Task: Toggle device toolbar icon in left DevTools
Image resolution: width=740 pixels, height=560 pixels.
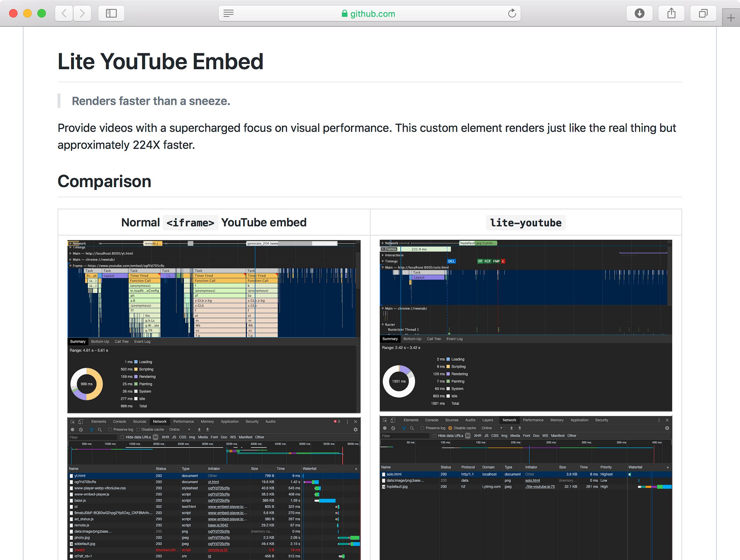Action: click(81, 421)
